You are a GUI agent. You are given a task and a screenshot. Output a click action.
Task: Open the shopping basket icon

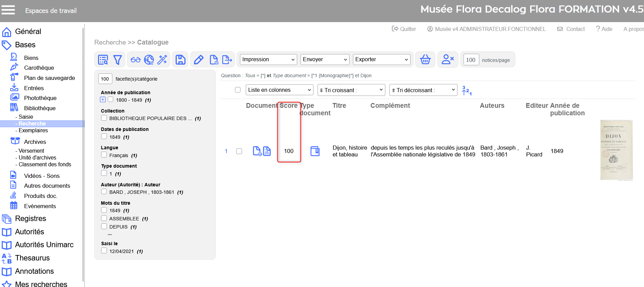425,60
